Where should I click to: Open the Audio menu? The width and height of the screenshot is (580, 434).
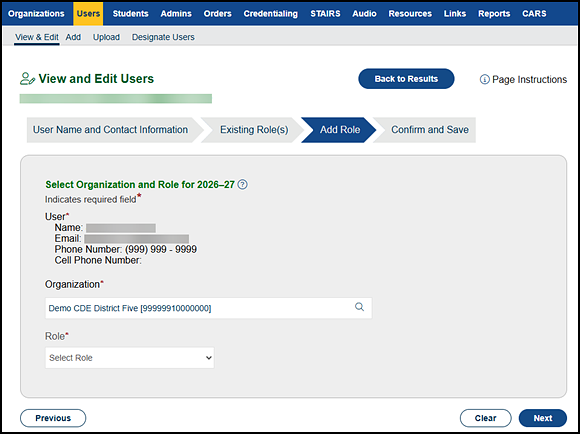[364, 14]
